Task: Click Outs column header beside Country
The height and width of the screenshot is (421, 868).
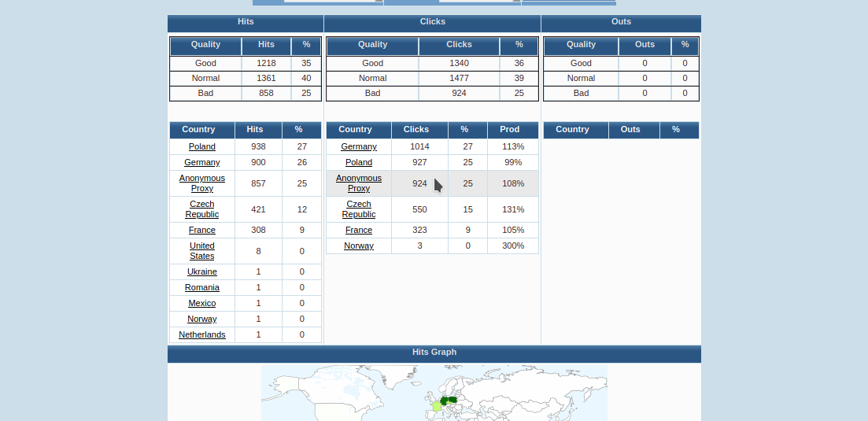Action: (x=633, y=130)
